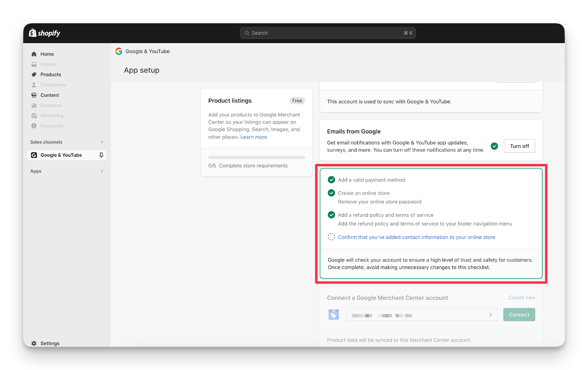Click the Shopify logo in top bar
This screenshot has width=588, height=370.
[44, 33]
